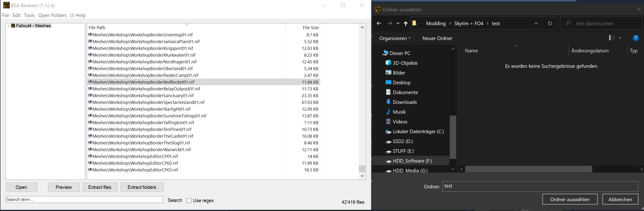Image resolution: width=644 pixels, height=211 pixels.
Task: Open the folder dialog help icon
Action: pos(636,38)
